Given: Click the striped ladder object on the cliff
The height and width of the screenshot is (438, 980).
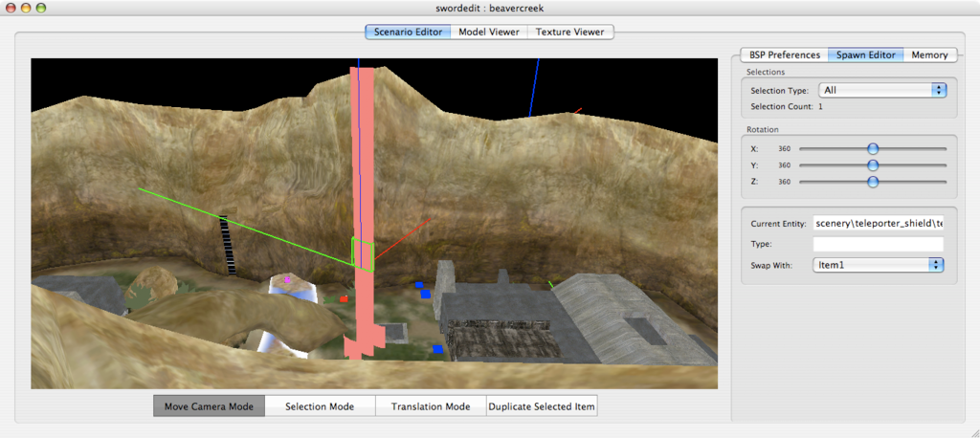Looking at the screenshot, I should coord(228,245).
